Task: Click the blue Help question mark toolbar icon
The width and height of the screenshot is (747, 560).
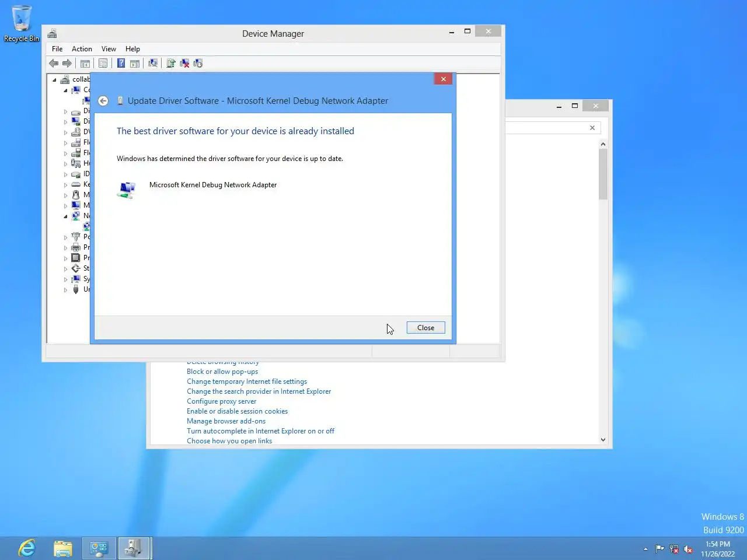Action: (x=121, y=63)
